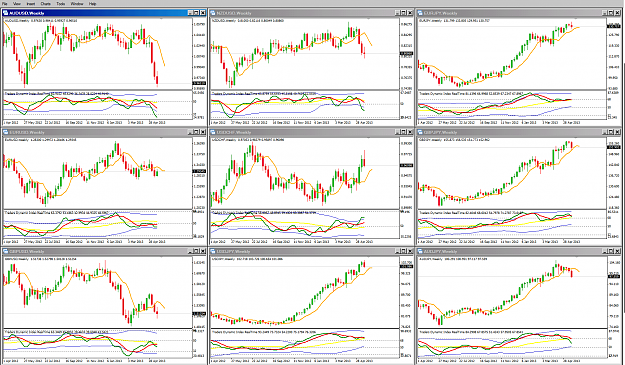Click the AUDUSD Weekly window chart icon
Image resolution: width=625 pixels, height=365 pixels.
coord(6,13)
